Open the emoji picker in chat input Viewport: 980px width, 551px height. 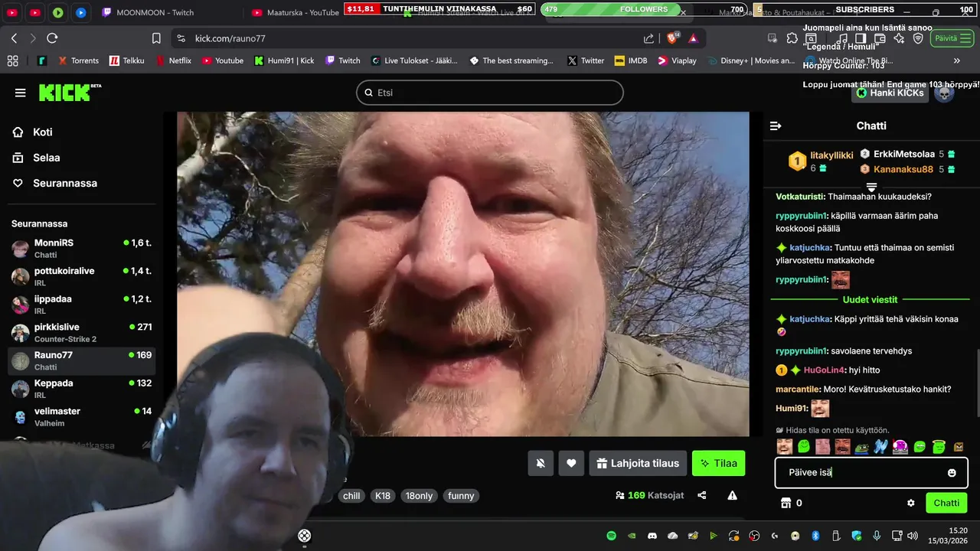point(952,473)
